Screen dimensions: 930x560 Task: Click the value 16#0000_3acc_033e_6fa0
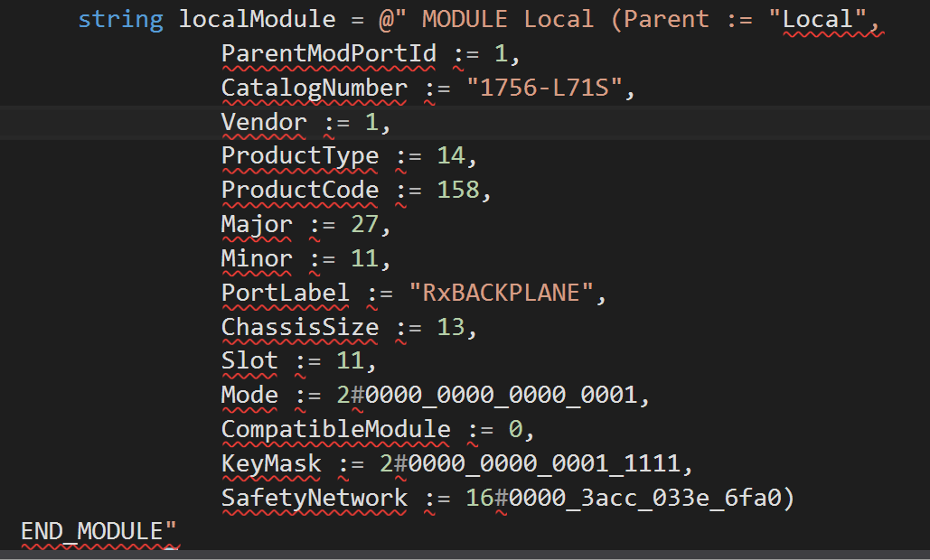624,498
